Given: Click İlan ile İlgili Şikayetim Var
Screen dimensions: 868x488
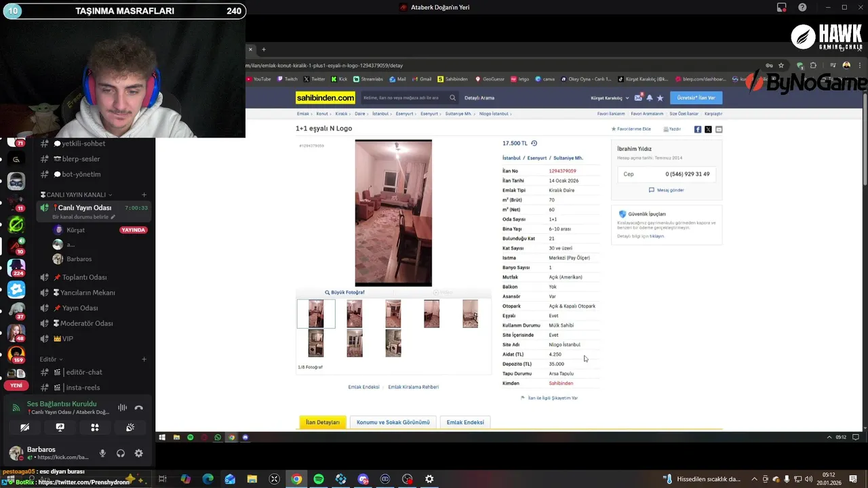Looking at the screenshot, I should [549, 398].
